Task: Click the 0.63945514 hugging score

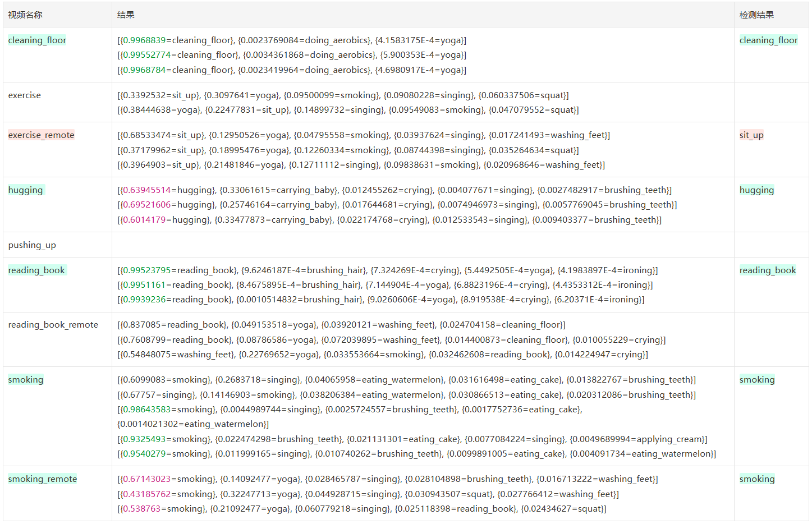Action: tap(146, 190)
